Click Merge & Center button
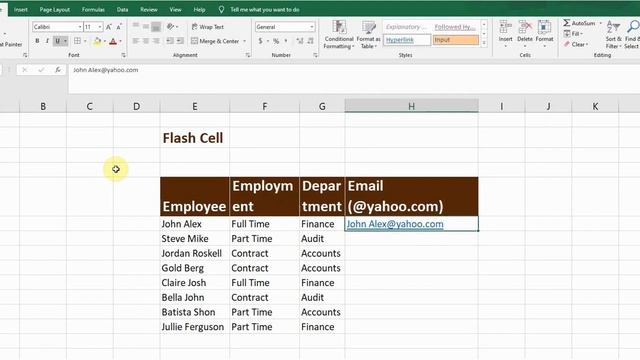Image resolution: width=640 pixels, height=360 pixels. pyautogui.click(x=215, y=41)
